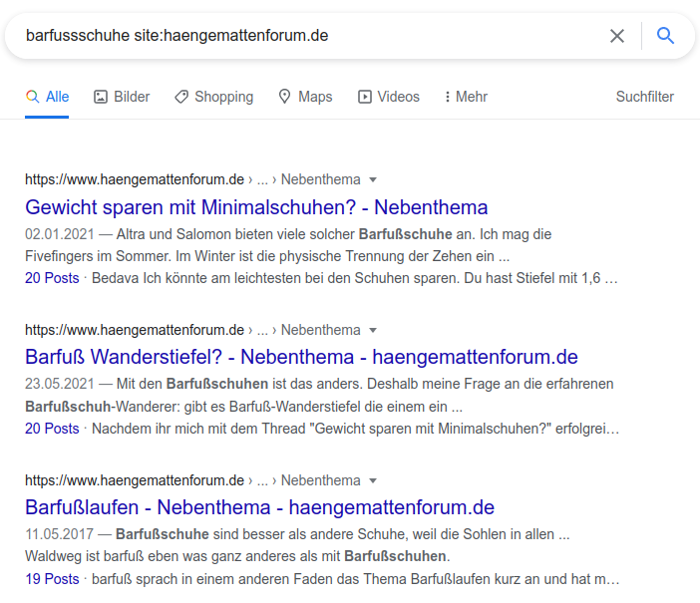Click the Videos play icon

(365, 97)
